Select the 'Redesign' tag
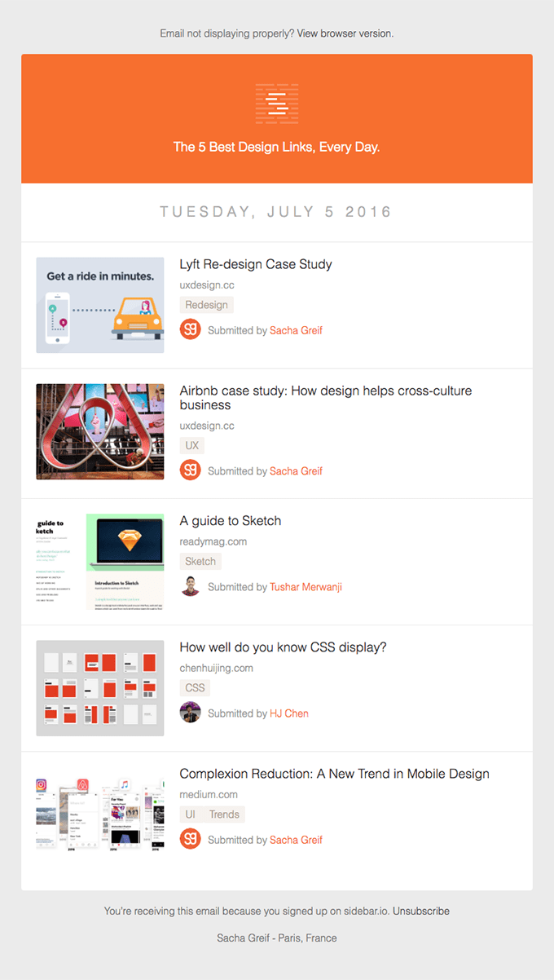The image size is (554, 980). point(206,304)
